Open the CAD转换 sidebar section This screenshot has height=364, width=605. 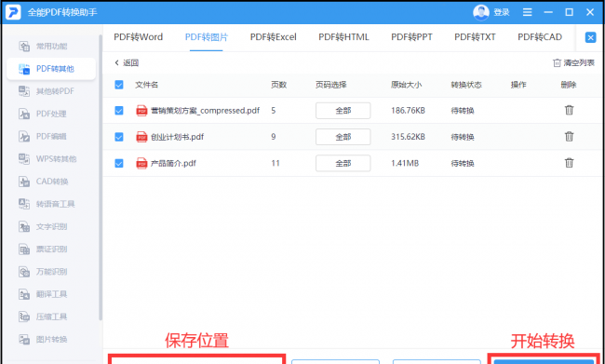point(44,182)
